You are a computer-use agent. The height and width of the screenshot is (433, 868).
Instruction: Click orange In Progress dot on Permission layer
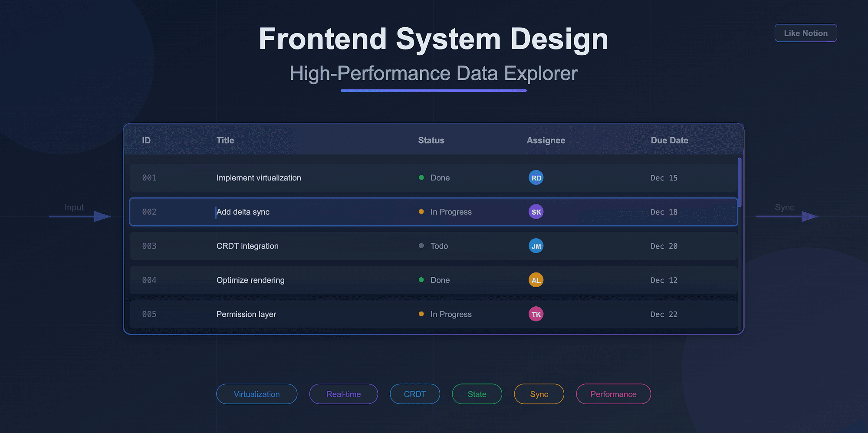421,314
